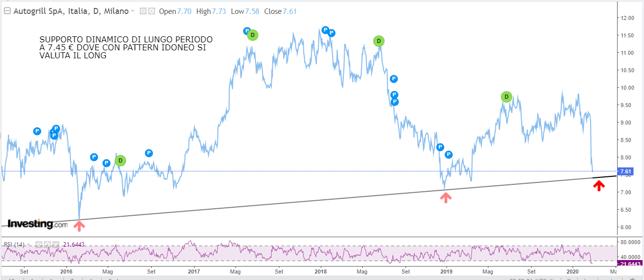The image size is (644, 280).
Task: Click 2017 label on the time axis
Action: tap(194, 272)
